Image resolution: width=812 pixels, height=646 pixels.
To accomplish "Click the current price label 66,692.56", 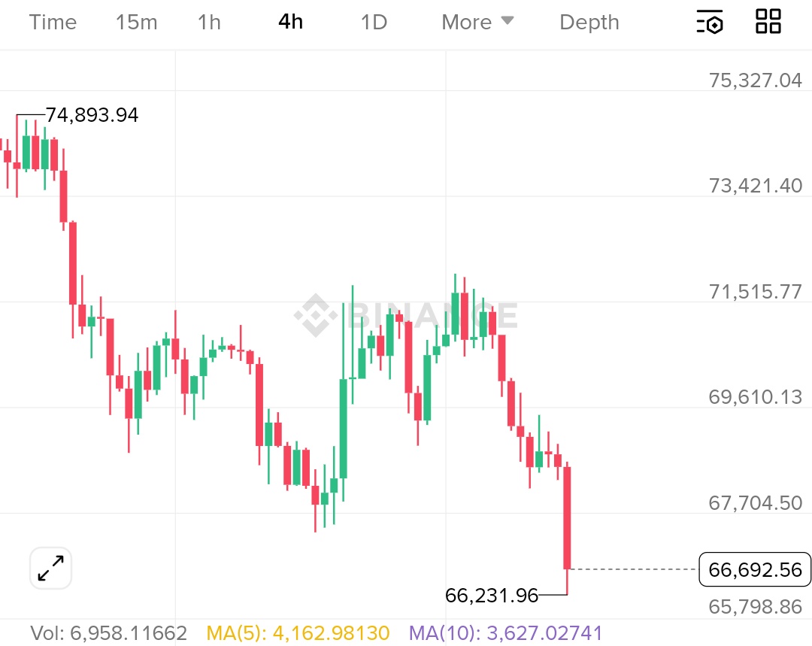I will [755, 569].
